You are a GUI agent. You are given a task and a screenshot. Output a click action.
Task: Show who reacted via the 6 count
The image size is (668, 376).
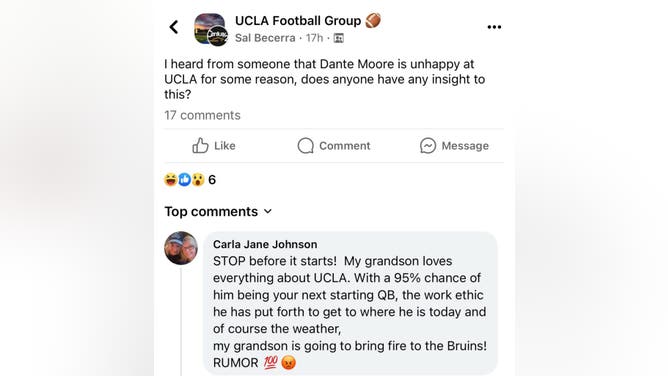pos(212,180)
